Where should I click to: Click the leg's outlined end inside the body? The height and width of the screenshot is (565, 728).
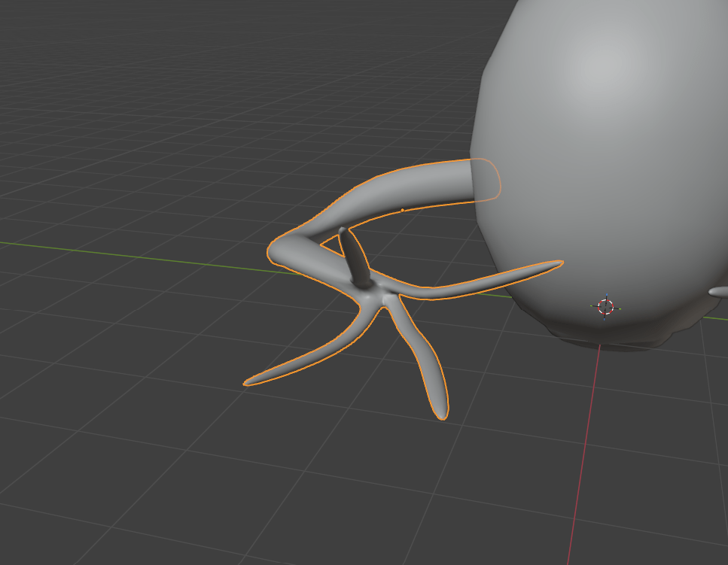pos(486,180)
